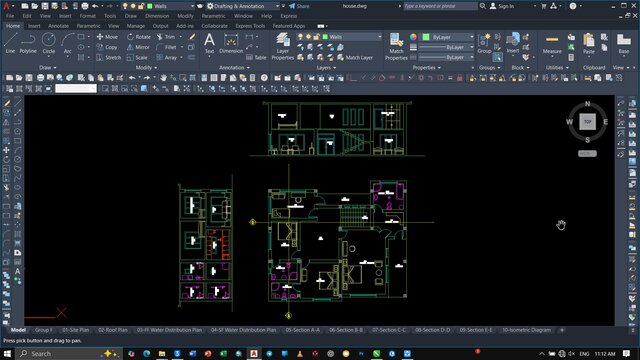Open the Format menu

point(87,16)
